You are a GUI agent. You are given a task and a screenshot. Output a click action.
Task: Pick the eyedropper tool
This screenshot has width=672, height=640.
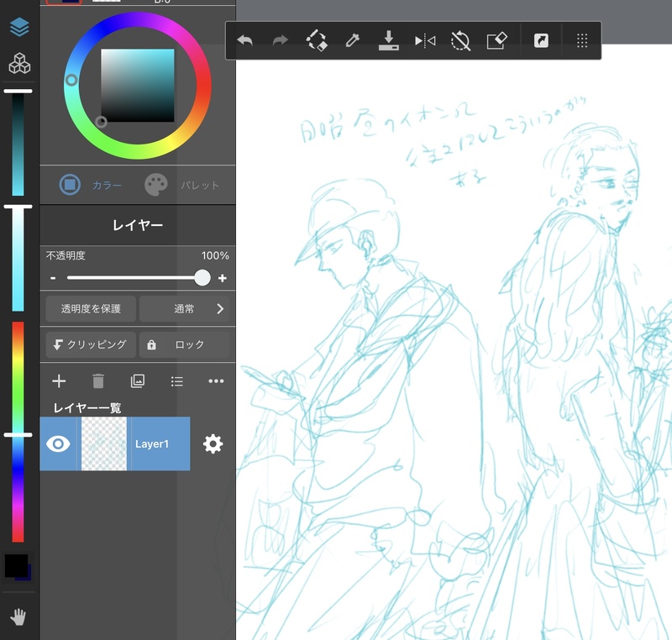point(352,40)
